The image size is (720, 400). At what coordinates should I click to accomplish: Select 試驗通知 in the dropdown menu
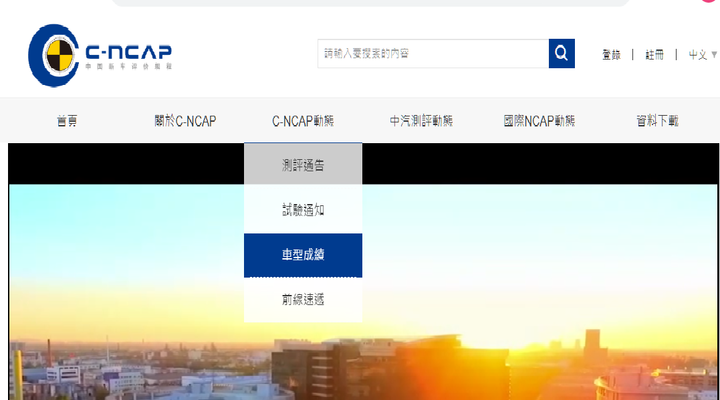click(303, 209)
